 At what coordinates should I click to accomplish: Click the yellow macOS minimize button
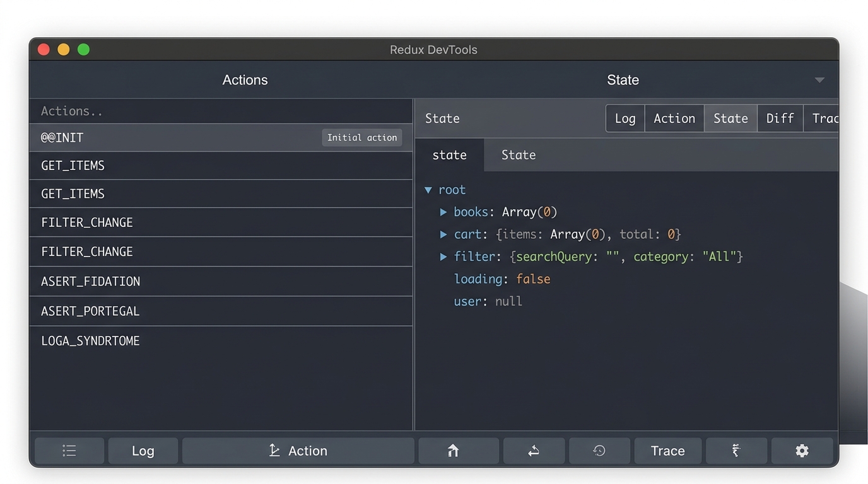64,49
